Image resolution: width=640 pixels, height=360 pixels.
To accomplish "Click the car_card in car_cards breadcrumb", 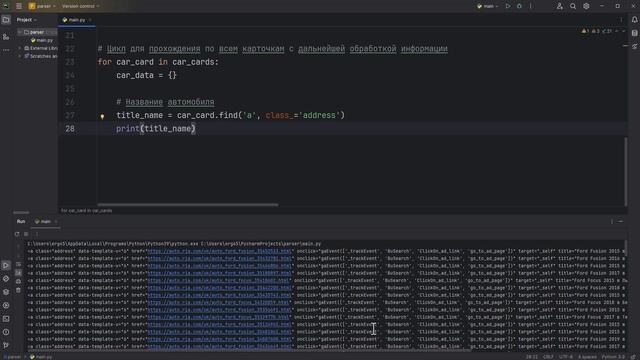I will (x=87, y=211).
